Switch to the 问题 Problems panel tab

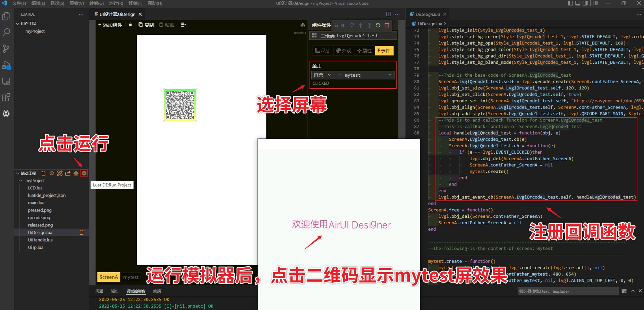99,291
